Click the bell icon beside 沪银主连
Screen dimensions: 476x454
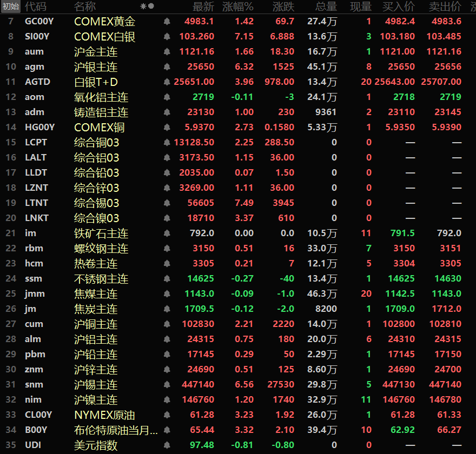point(167,67)
